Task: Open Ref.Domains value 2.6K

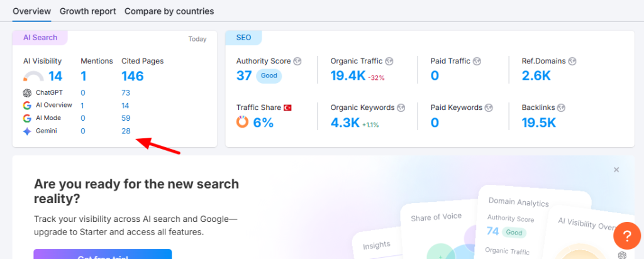Action: [536, 76]
